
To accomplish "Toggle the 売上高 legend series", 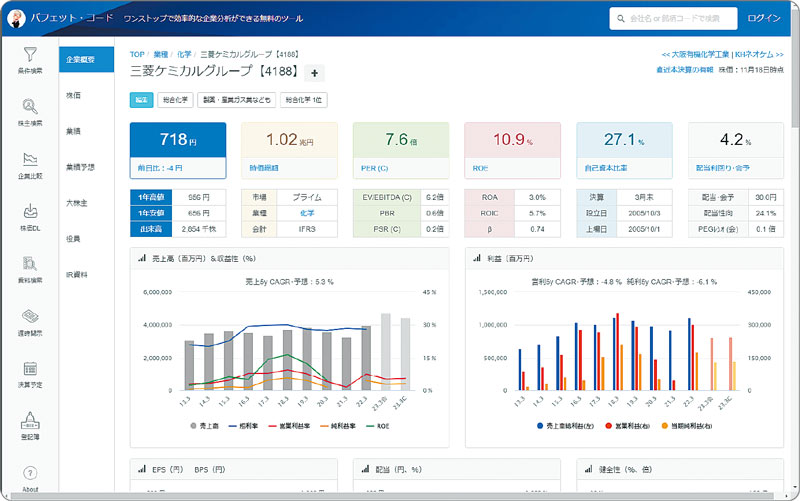I will 204,426.
